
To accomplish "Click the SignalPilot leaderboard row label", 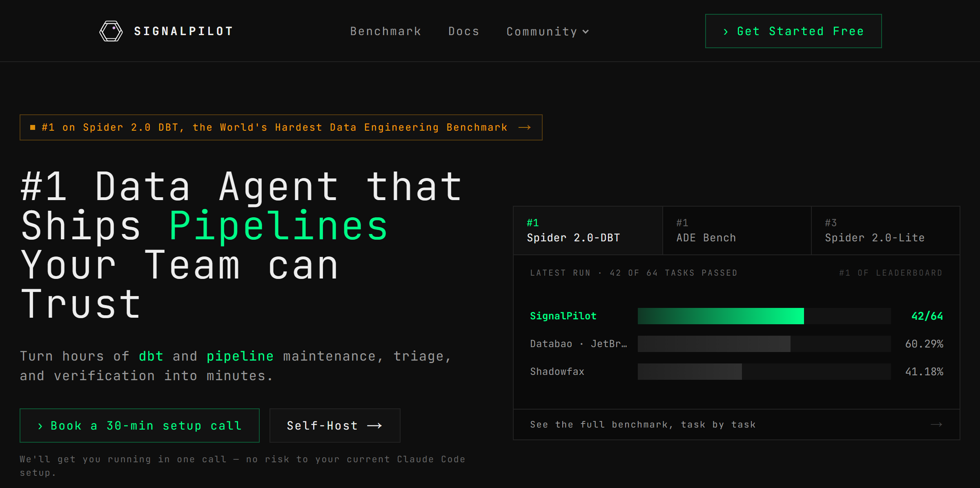I will coord(563,316).
